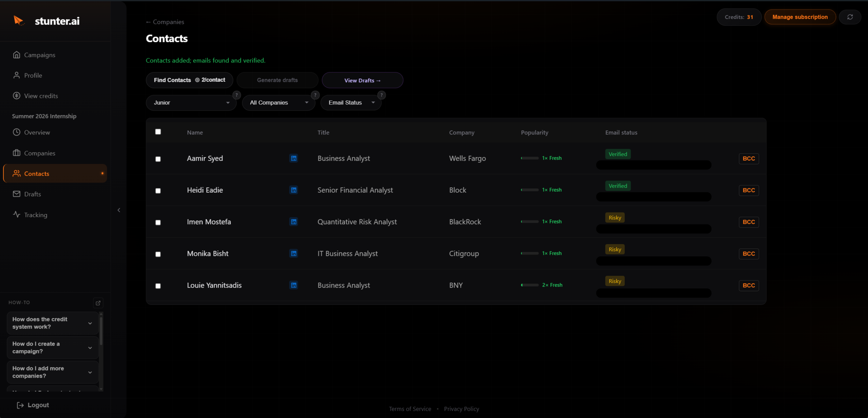Click the How-To panel scrollbar
The height and width of the screenshot is (418, 868).
[x=101, y=331]
